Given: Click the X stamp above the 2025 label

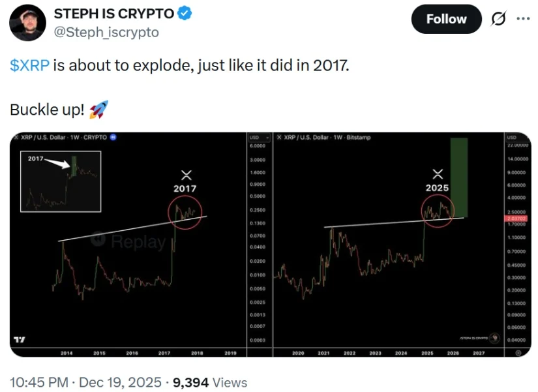Looking at the screenshot, I should 438,174.
